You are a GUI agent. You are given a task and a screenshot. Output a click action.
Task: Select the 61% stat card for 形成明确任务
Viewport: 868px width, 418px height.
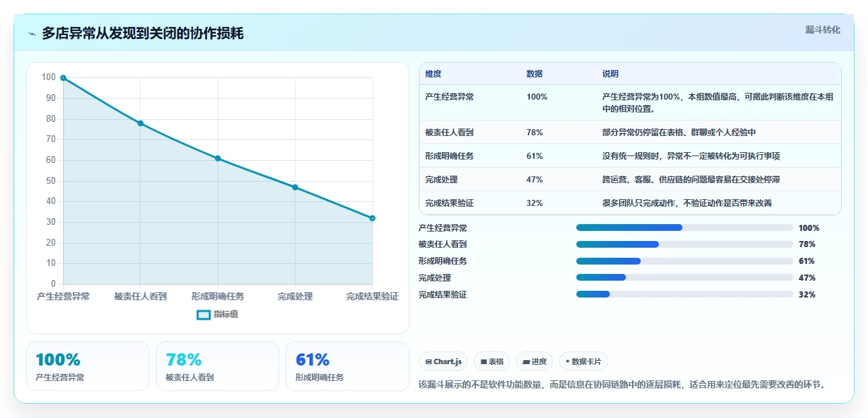point(347,366)
